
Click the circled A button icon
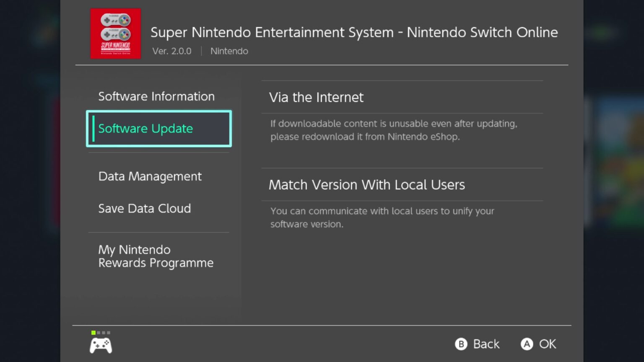pos(527,344)
